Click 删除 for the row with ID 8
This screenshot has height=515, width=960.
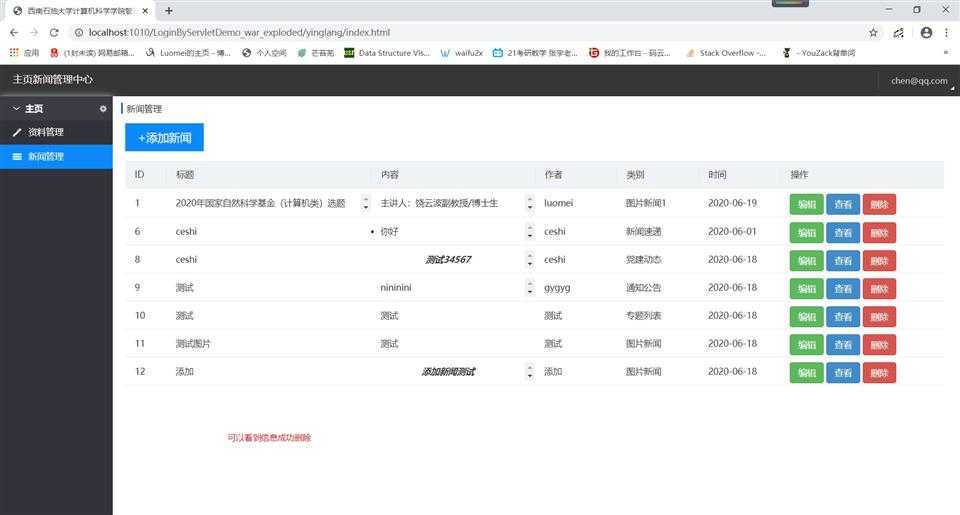(x=879, y=261)
